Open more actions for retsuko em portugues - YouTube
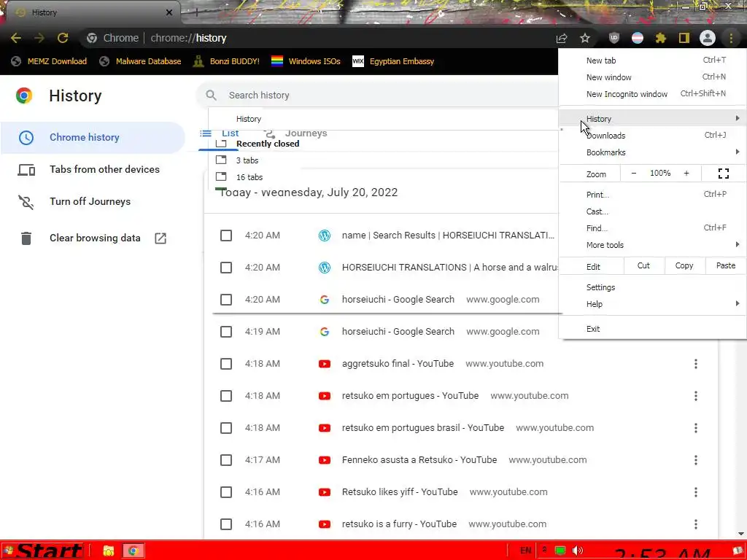The width and height of the screenshot is (747, 560). [x=695, y=396]
